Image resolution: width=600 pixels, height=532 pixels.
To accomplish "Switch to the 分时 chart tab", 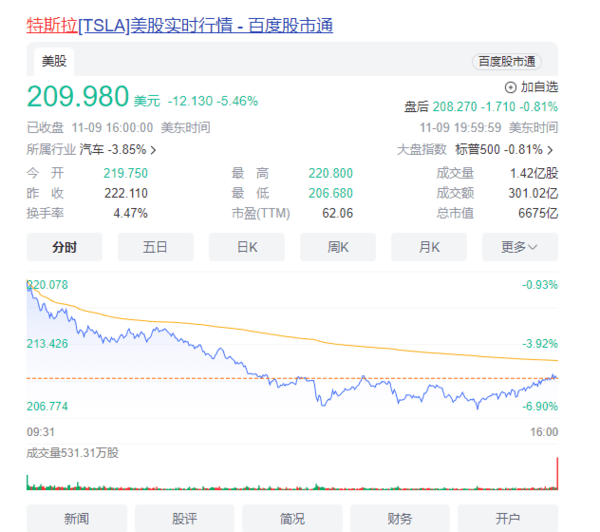I will pos(64,247).
